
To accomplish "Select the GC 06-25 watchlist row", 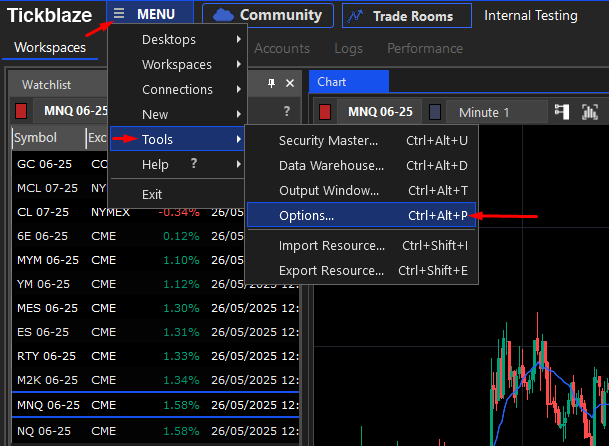I will tap(155, 164).
